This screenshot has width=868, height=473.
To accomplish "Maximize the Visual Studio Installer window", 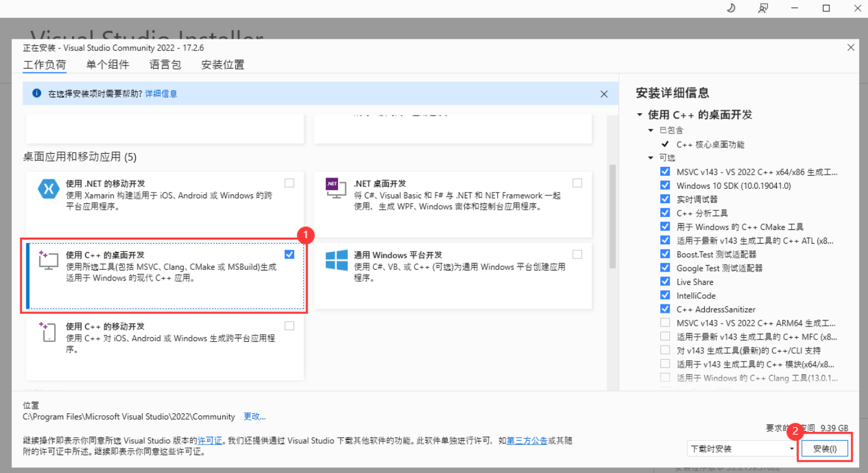I will (826, 8).
